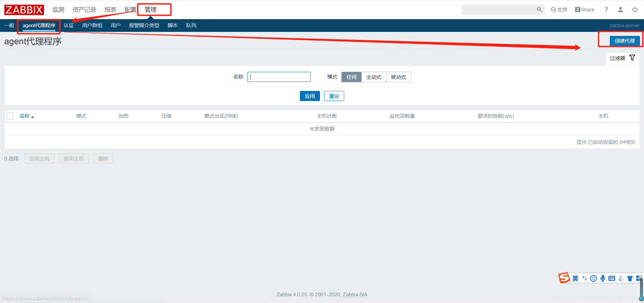Click the Sogou microphone voice input icon
644x303 pixels.
tap(603, 279)
